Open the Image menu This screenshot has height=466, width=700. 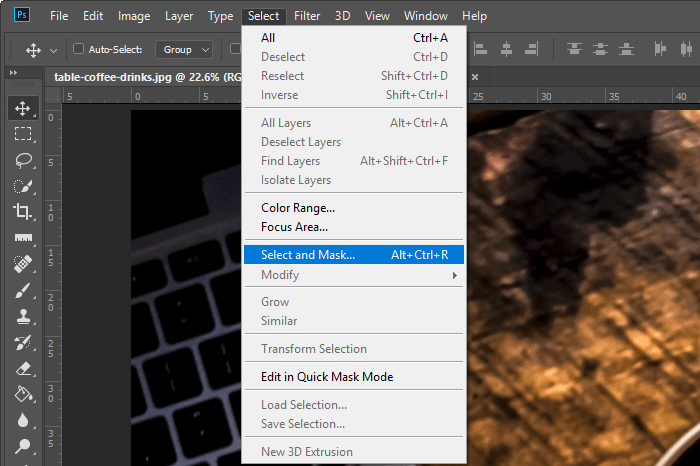[x=134, y=16]
